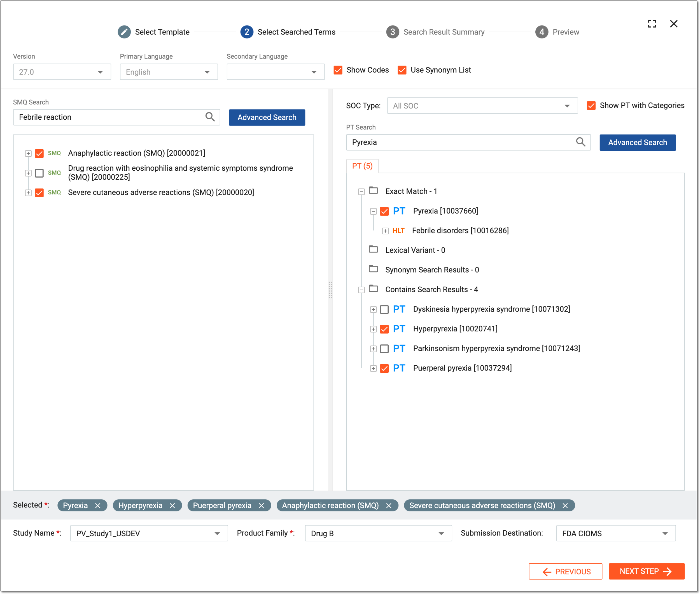Remove the Hyperpyrexia chip via its X
This screenshot has width=700, height=594.
(172, 505)
